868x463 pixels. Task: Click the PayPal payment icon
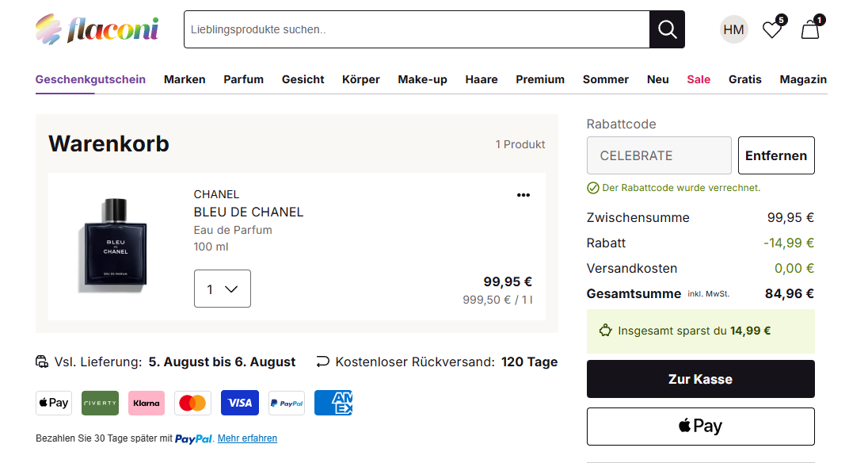point(286,404)
